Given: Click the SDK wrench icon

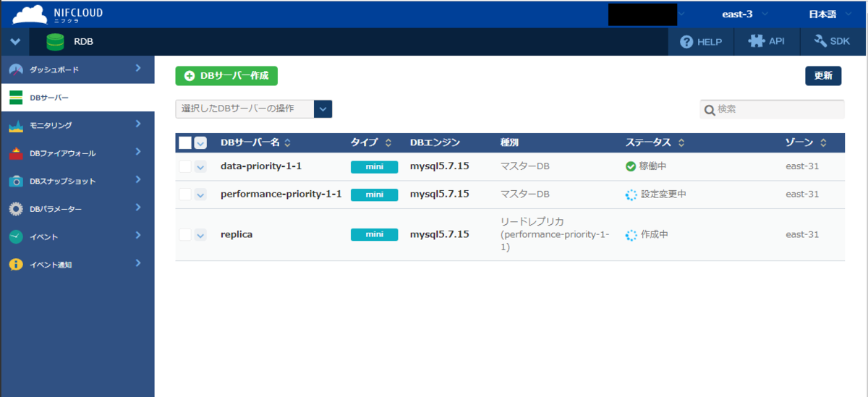Looking at the screenshot, I should pyautogui.click(x=820, y=41).
